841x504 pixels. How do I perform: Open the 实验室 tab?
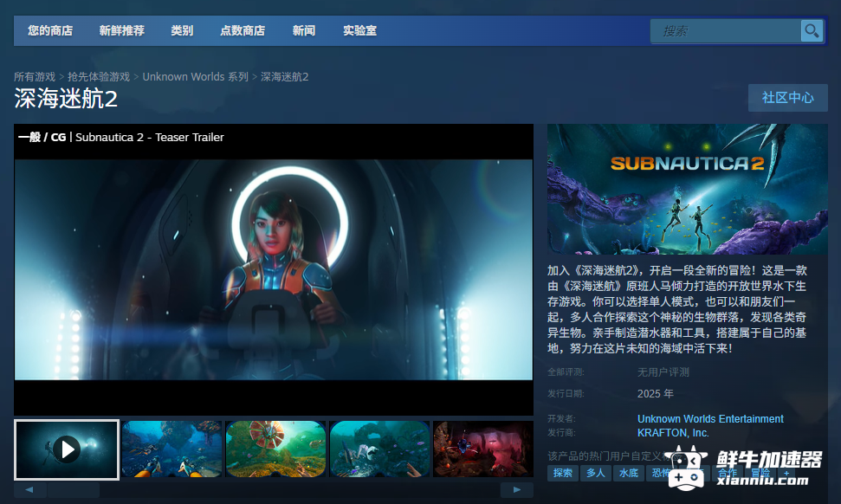(x=360, y=30)
